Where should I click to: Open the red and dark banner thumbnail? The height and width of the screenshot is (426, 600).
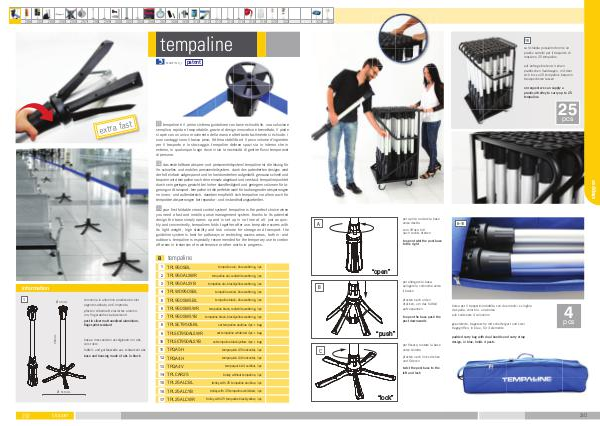[149, 15]
